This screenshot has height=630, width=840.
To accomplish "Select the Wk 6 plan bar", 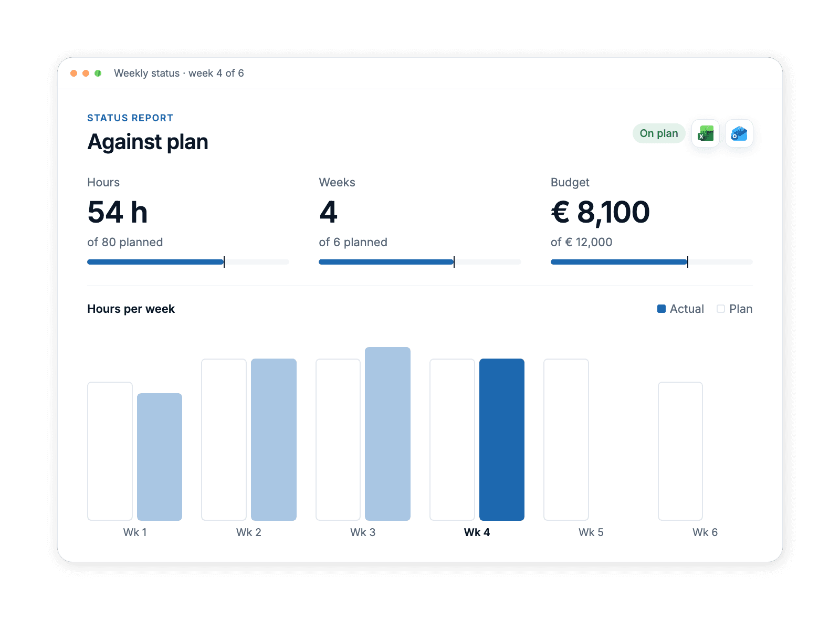I will click(x=680, y=451).
